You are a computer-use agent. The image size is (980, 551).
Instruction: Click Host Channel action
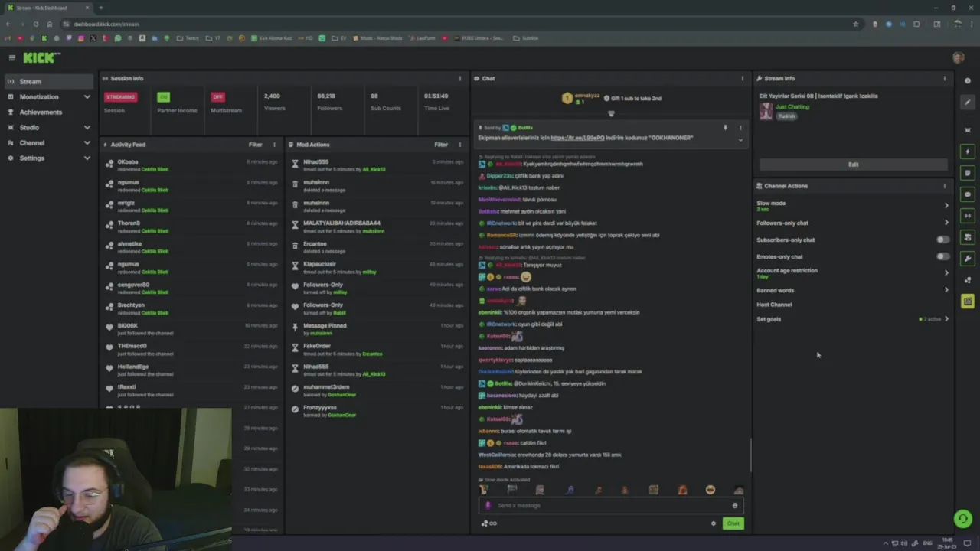click(x=774, y=305)
